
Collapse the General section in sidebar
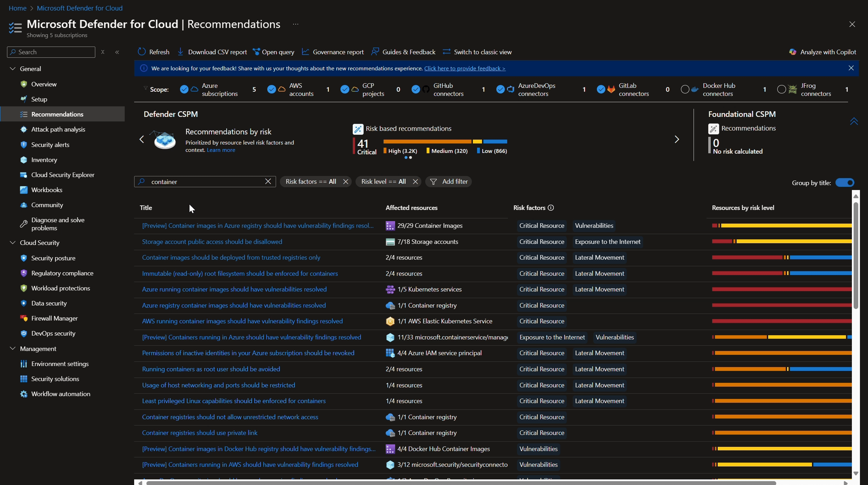click(13, 69)
